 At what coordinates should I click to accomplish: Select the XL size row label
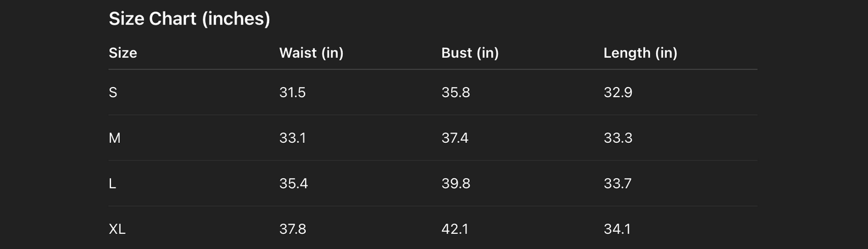tap(117, 229)
